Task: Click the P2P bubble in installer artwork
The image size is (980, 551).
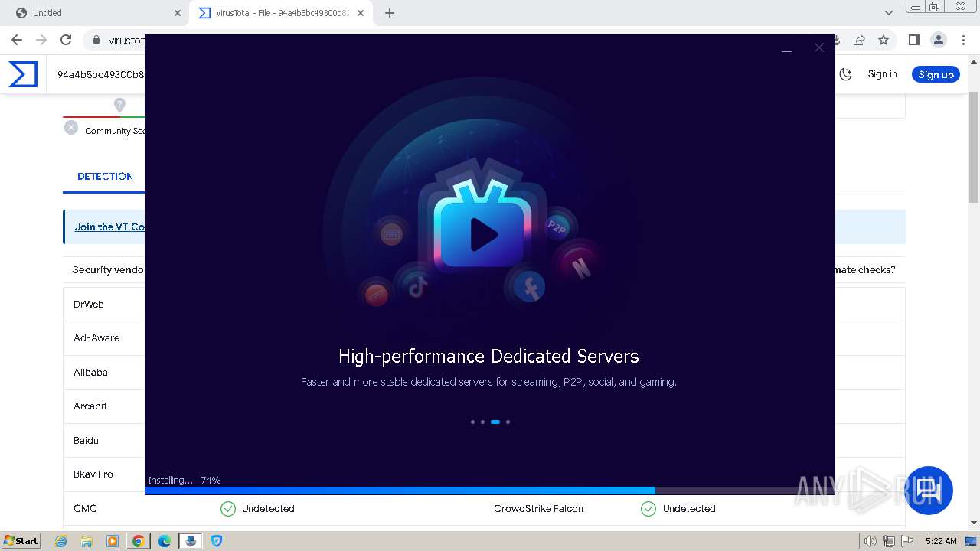Action: tap(557, 227)
